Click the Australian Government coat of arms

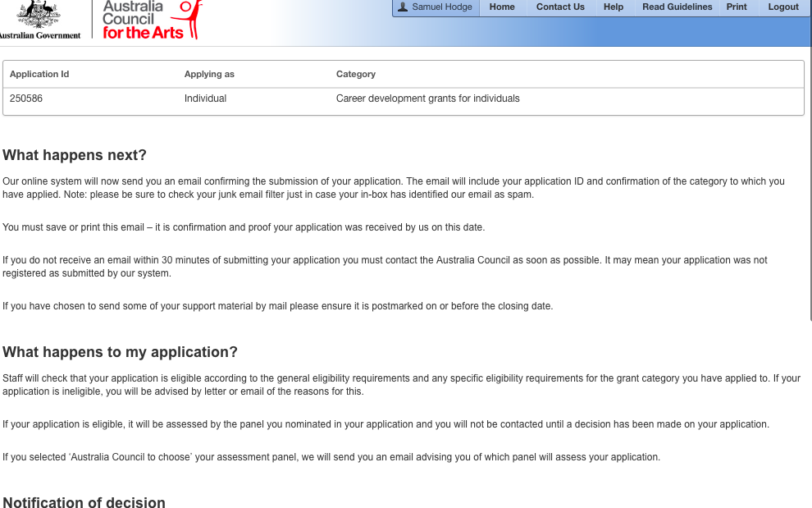[39, 15]
